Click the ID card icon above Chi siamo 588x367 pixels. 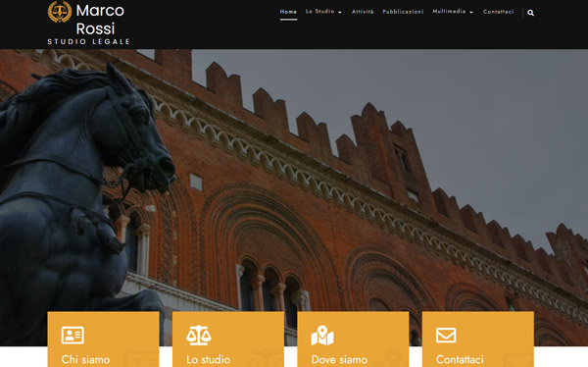[x=73, y=335]
